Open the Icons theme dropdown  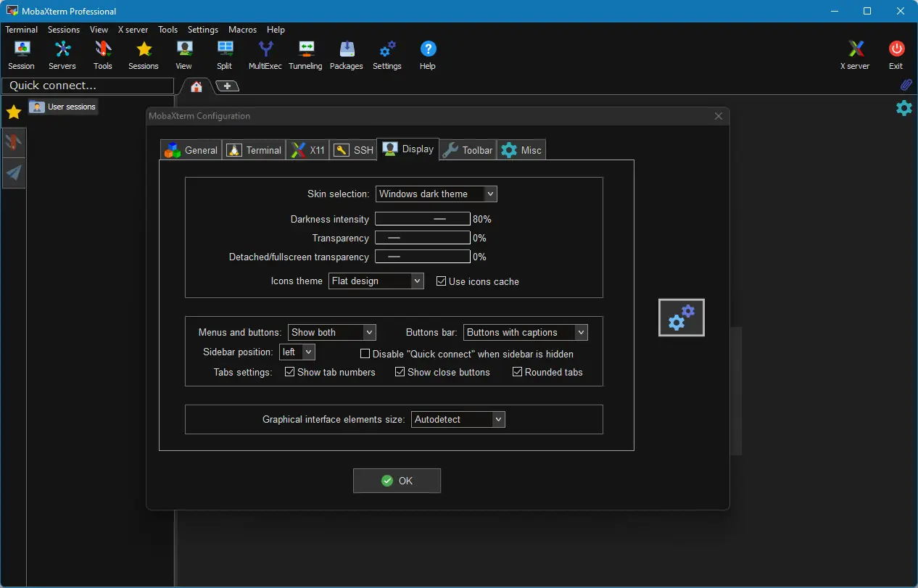point(376,281)
